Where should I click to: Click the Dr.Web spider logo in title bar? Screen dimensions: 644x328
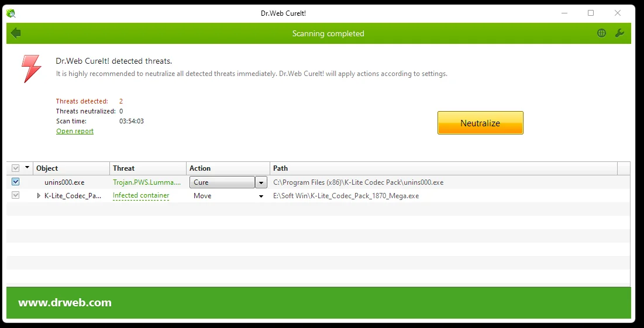pyautogui.click(x=11, y=13)
